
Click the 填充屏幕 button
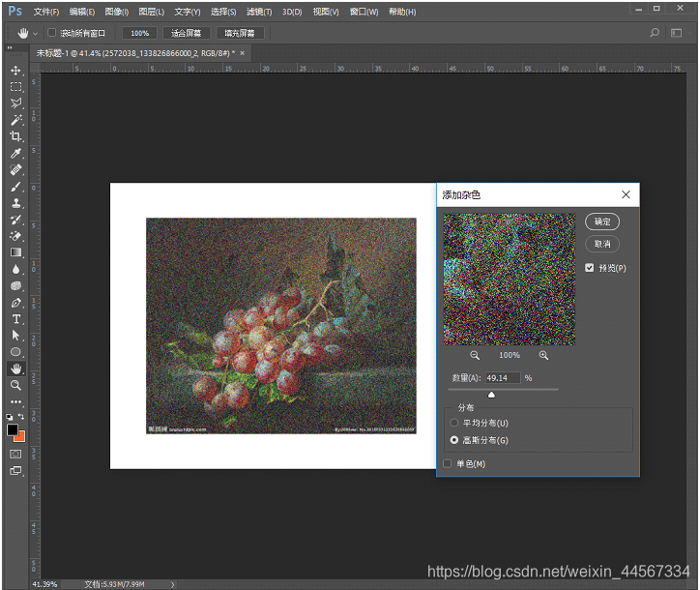(240, 33)
